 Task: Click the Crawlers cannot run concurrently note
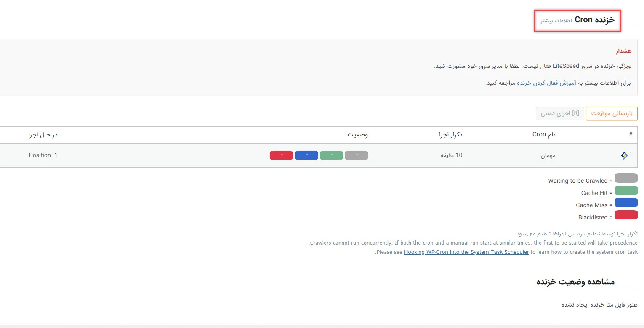click(473, 243)
